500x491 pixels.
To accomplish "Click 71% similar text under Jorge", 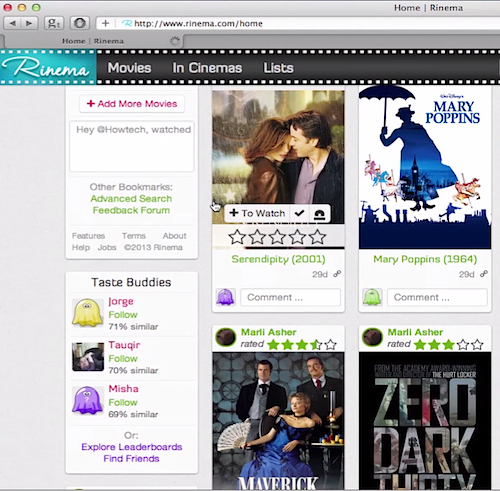I will tap(133, 327).
